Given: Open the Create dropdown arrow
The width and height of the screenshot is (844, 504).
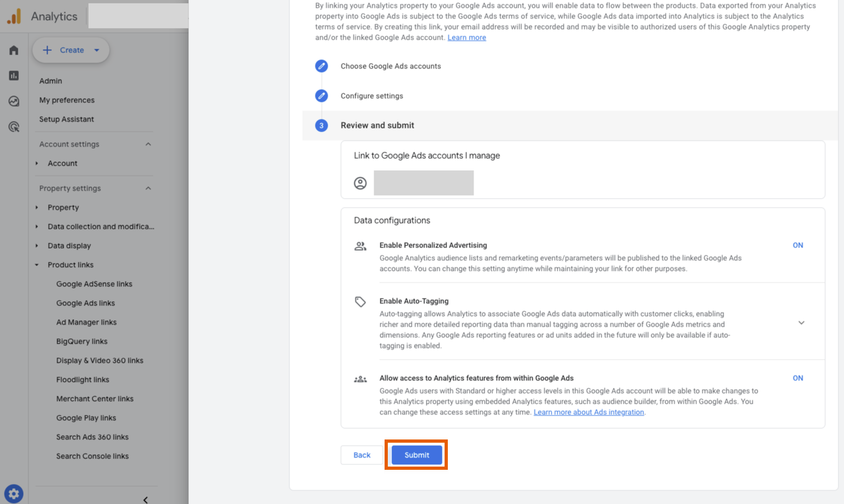Looking at the screenshot, I should (x=97, y=50).
